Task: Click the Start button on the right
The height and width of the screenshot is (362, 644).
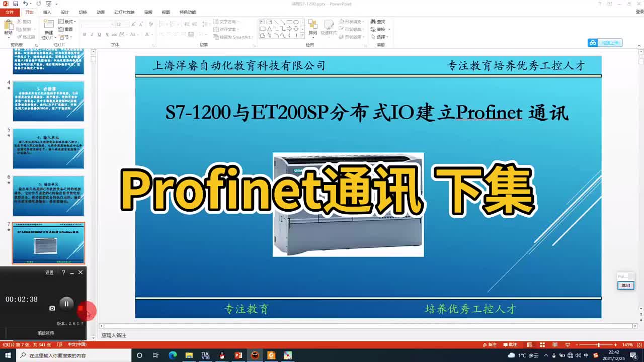Action: [625, 285]
